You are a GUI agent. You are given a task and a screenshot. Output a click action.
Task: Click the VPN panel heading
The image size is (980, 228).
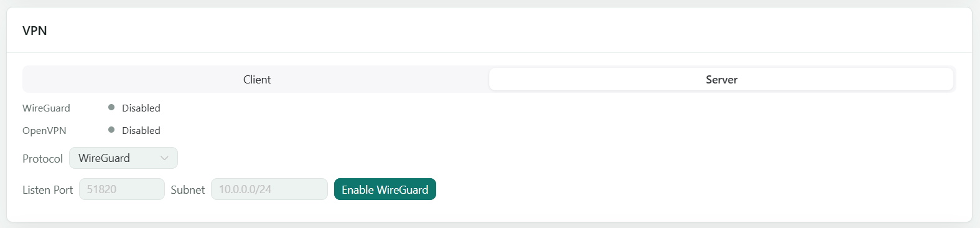click(x=35, y=31)
